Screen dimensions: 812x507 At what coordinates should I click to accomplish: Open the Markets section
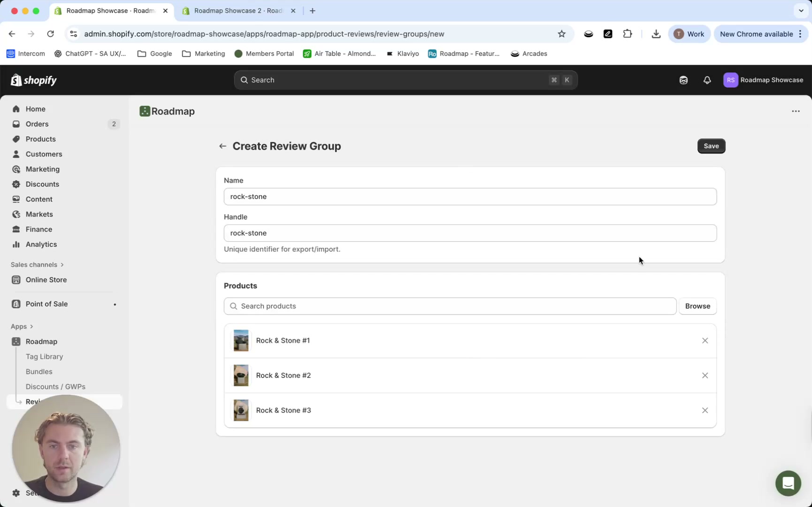(x=39, y=214)
